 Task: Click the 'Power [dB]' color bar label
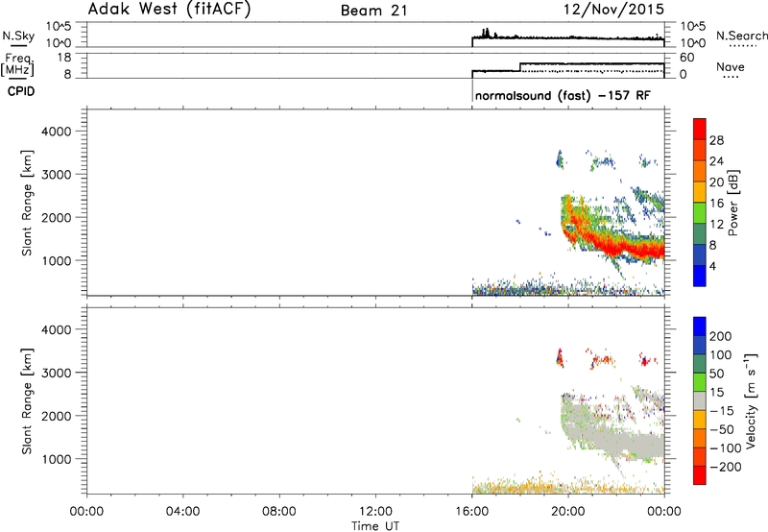point(732,203)
